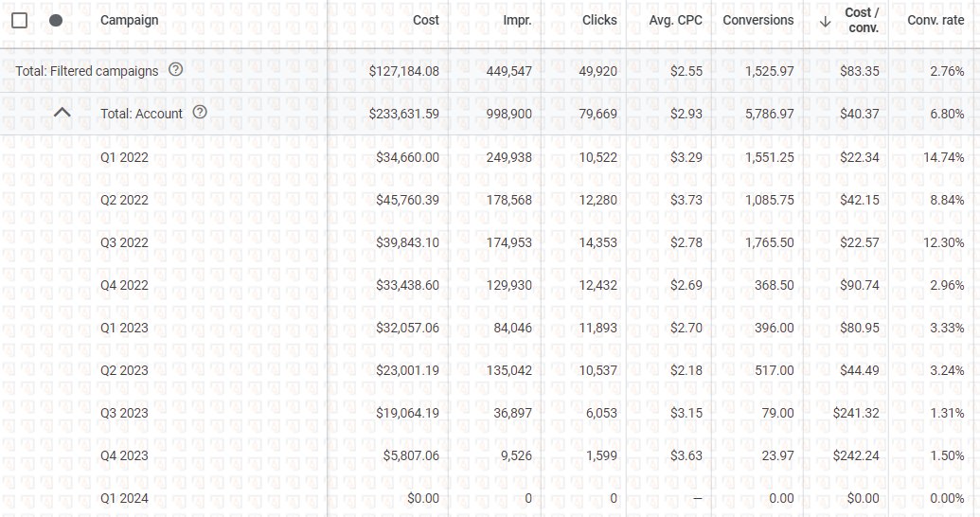Select the Q3 2022 campaign row
The height and width of the screenshot is (517, 980).
124,242
